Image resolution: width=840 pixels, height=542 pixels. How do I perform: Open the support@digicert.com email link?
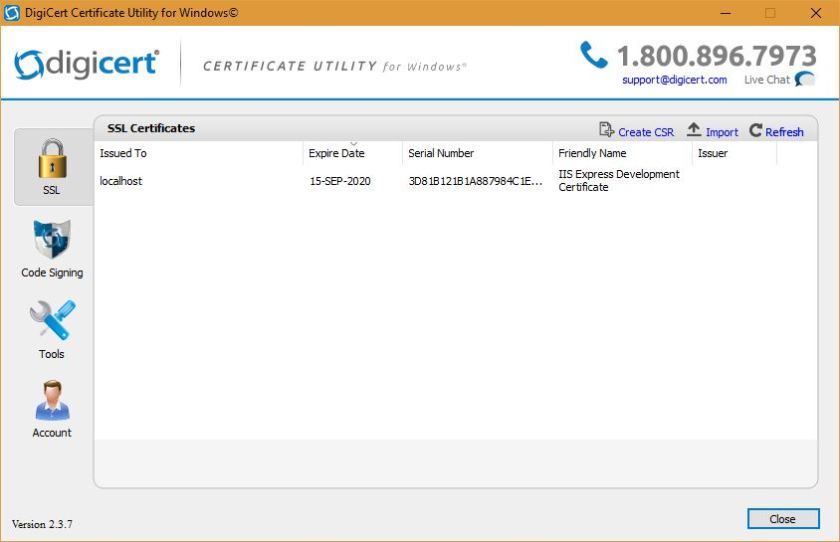coord(674,80)
